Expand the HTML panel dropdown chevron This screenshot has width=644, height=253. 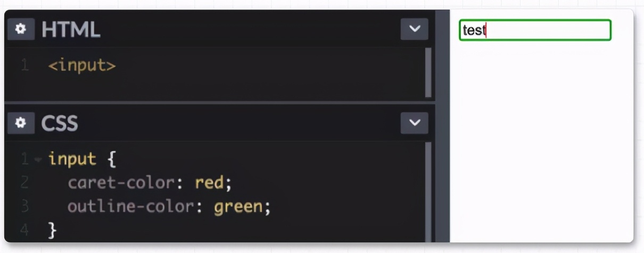414,30
